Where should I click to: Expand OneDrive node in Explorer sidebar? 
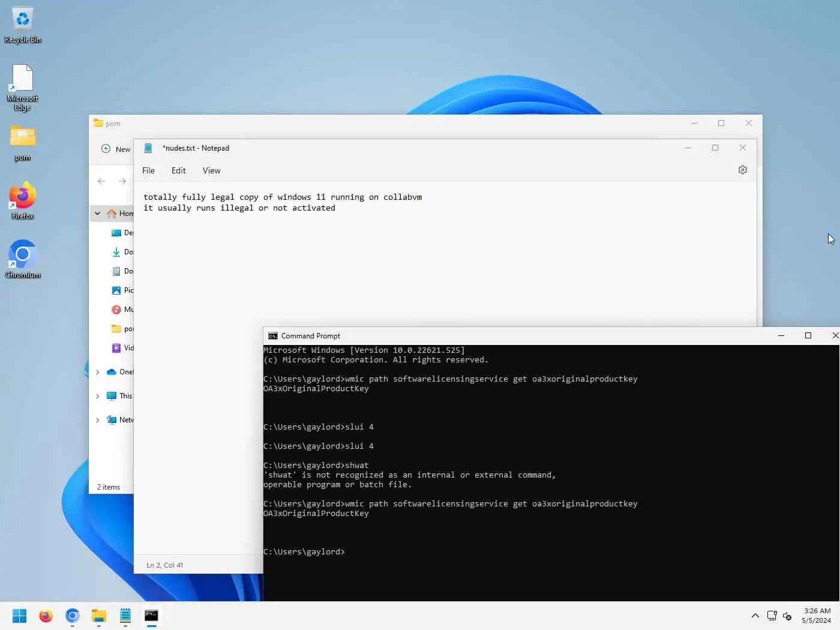(97, 372)
